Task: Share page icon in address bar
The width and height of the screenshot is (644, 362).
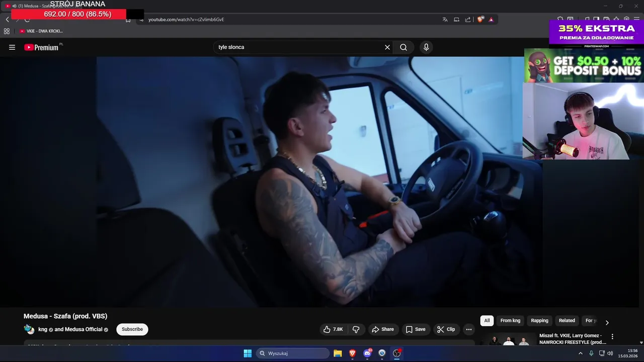Action: (x=468, y=20)
